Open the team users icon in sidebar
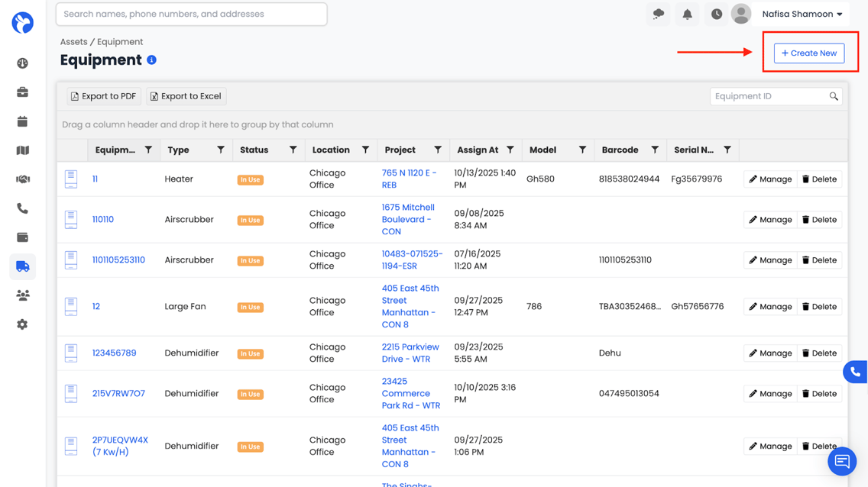Screen dimensions: 868x487 (22, 295)
